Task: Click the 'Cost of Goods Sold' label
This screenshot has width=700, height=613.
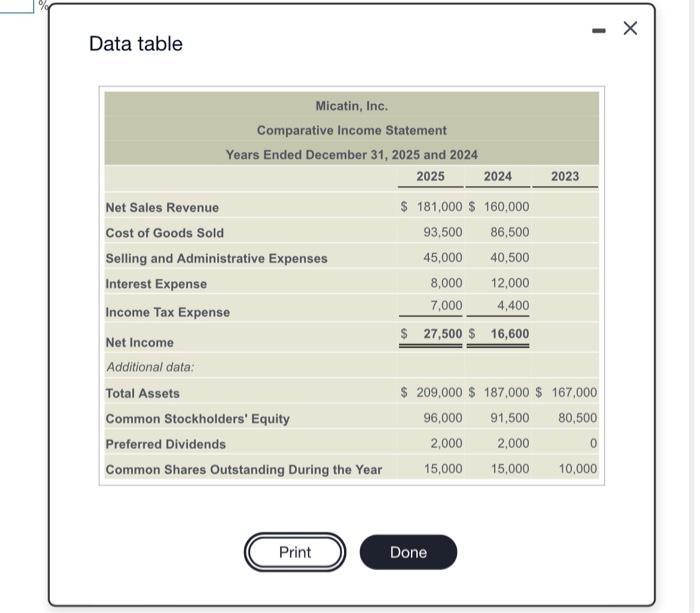Action: (x=165, y=233)
